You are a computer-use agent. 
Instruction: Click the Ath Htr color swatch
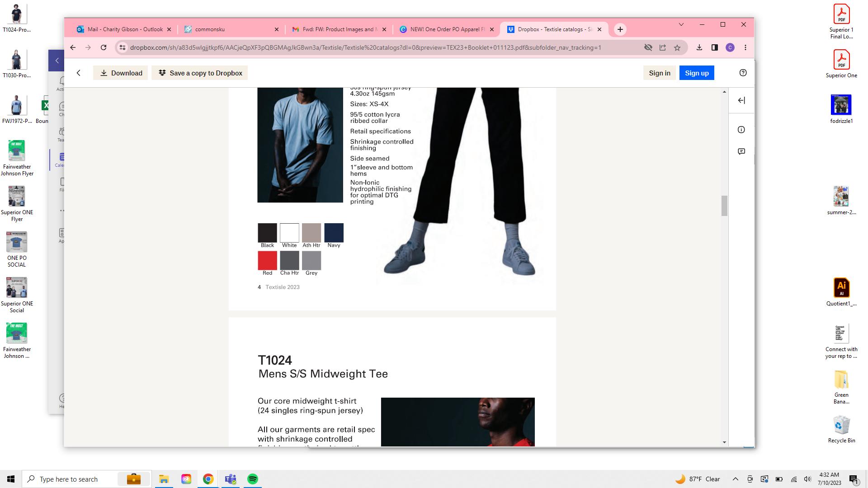pos(311,233)
